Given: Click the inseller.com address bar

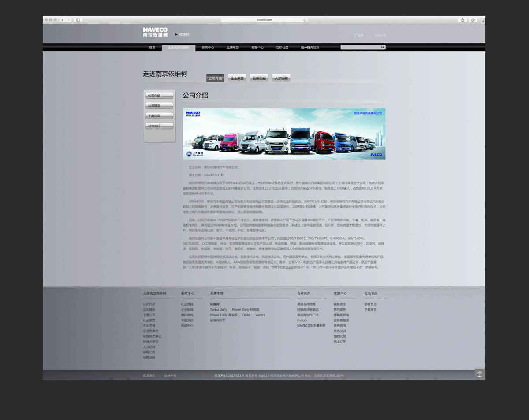Looking at the screenshot, I should coord(264,20).
